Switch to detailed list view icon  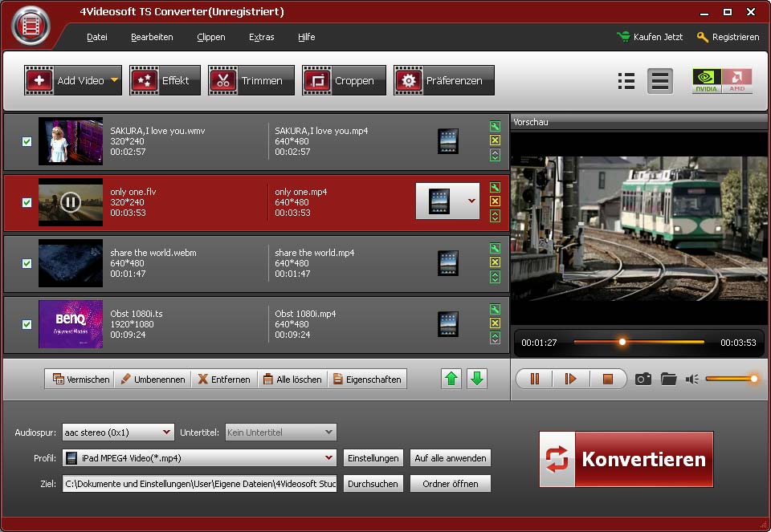click(x=626, y=80)
